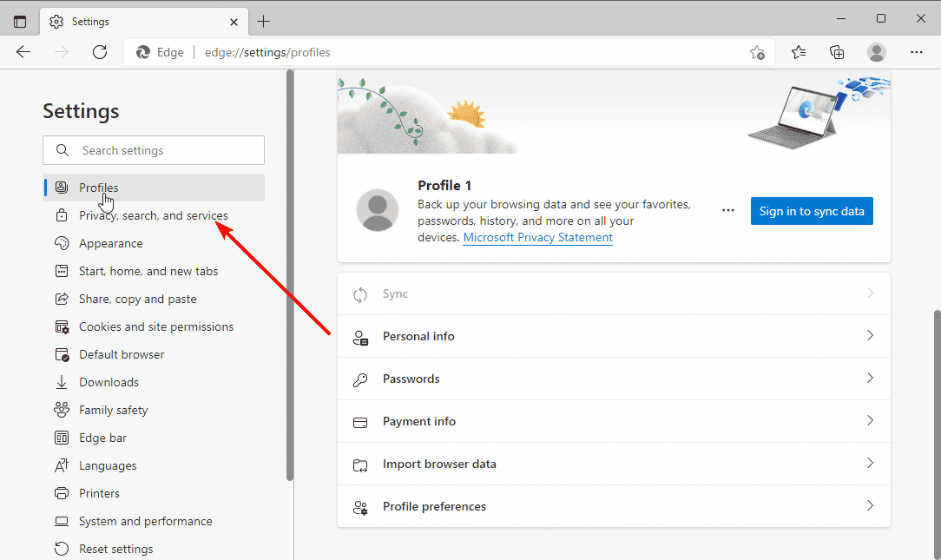Screen dimensions: 941x560
Task: Open the Sync row
Action: pyautogui.click(x=614, y=293)
